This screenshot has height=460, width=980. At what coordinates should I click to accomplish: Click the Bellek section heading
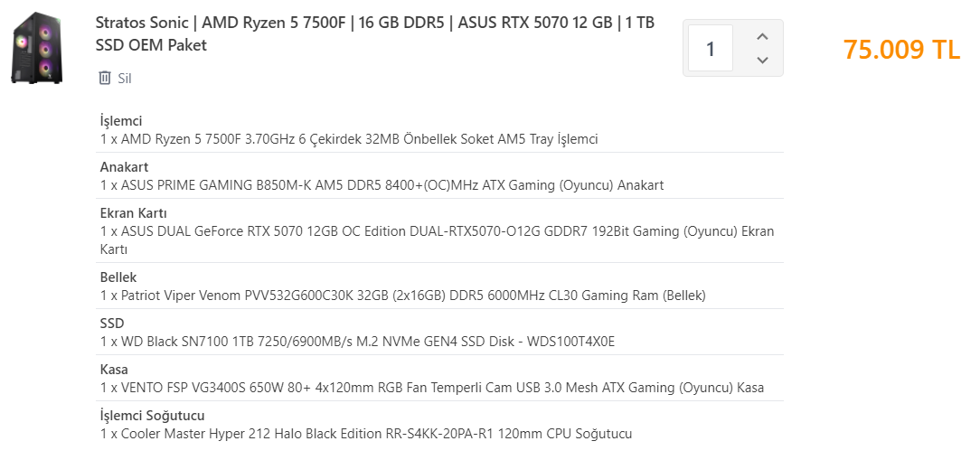[x=118, y=277]
